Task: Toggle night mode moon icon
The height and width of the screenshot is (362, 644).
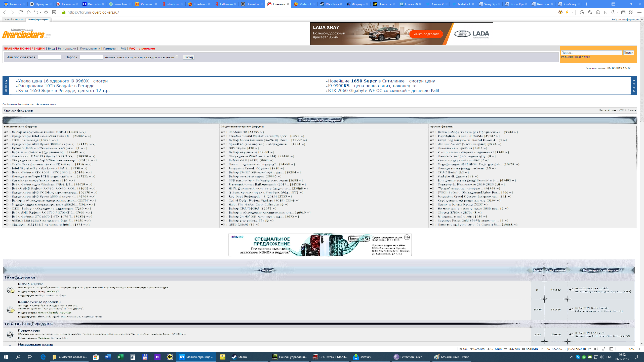Action: (613, 12)
